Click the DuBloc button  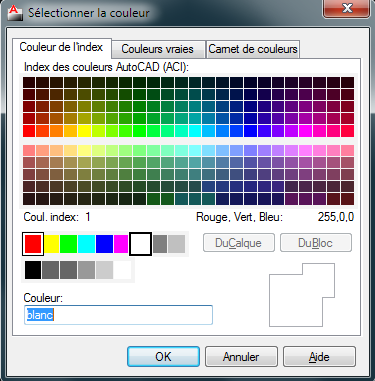316,243
